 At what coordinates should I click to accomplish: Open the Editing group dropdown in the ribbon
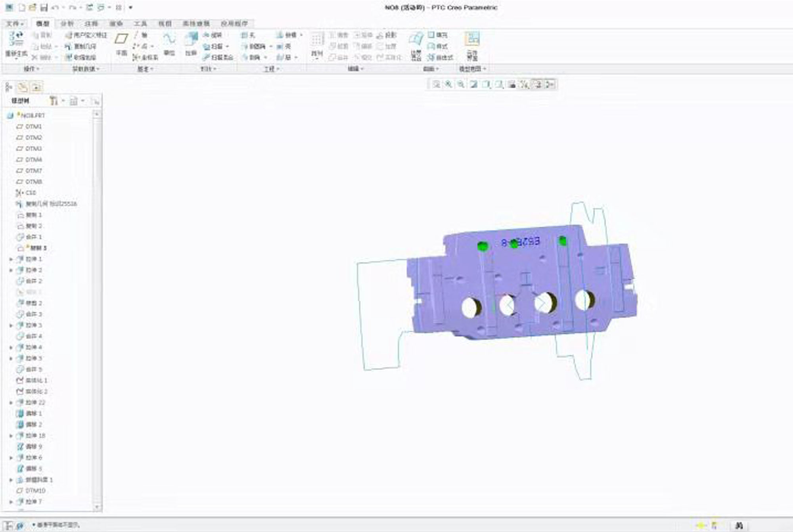(x=355, y=69)
